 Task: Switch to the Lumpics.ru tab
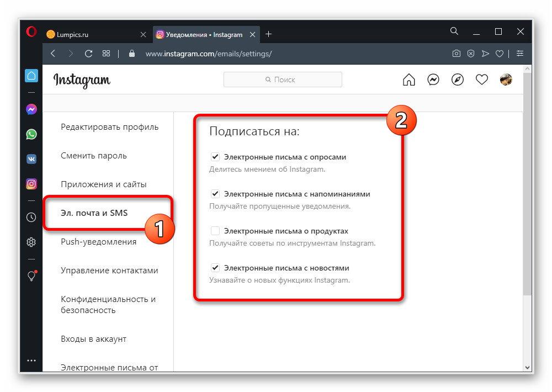point(92,35)
